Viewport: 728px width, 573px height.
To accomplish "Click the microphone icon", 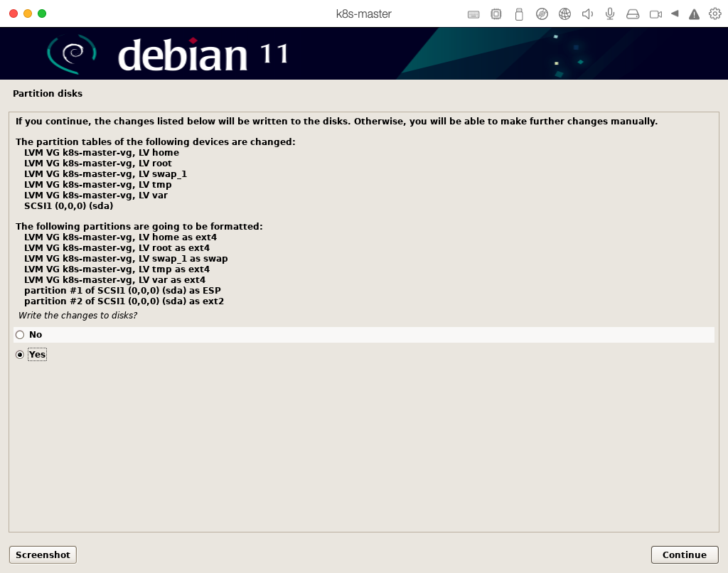I will (x=610, y=14).
